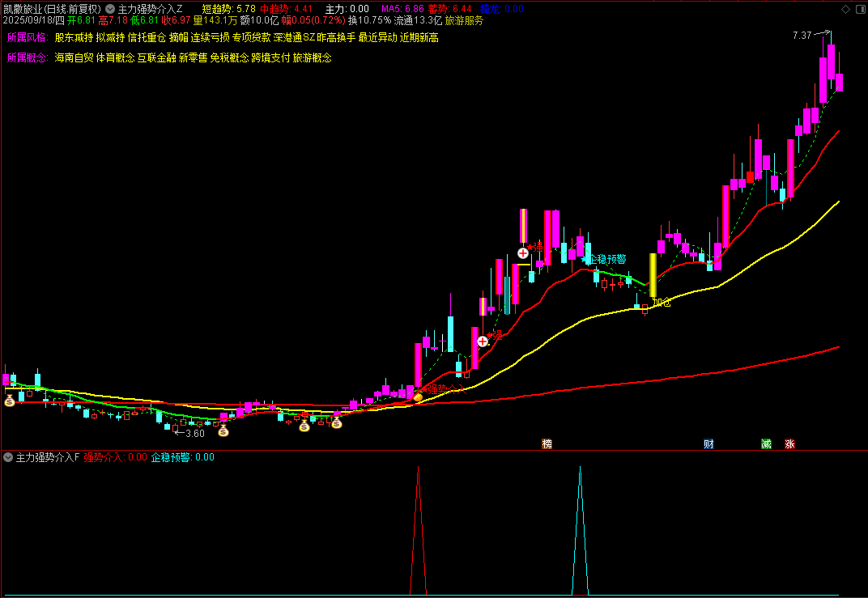Click the 强势介入: 0.00 sub-chart value
Screen dimensions: 868x598
pos(115,457)
